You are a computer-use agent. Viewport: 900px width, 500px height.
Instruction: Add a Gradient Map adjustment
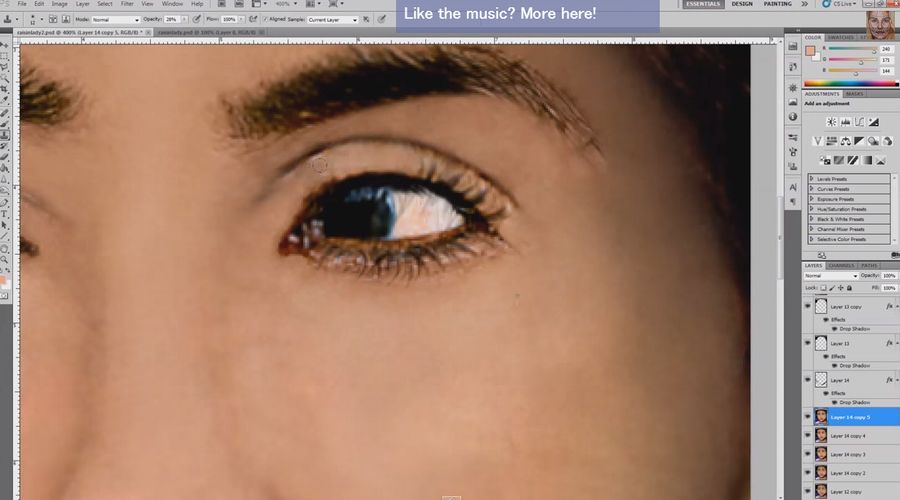pyautogui.click(x=867, y=160)
